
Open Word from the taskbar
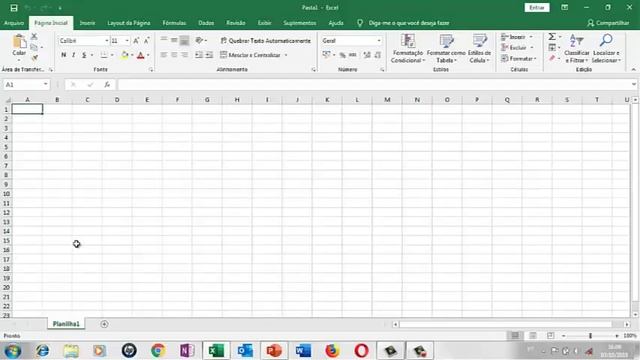(x=303, y=350)
